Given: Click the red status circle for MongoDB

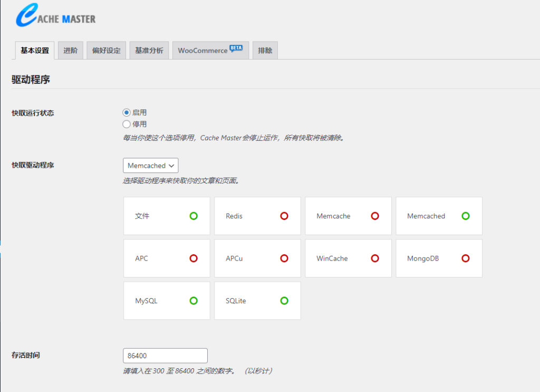Looking at the screenshot, I should (466, 259).
